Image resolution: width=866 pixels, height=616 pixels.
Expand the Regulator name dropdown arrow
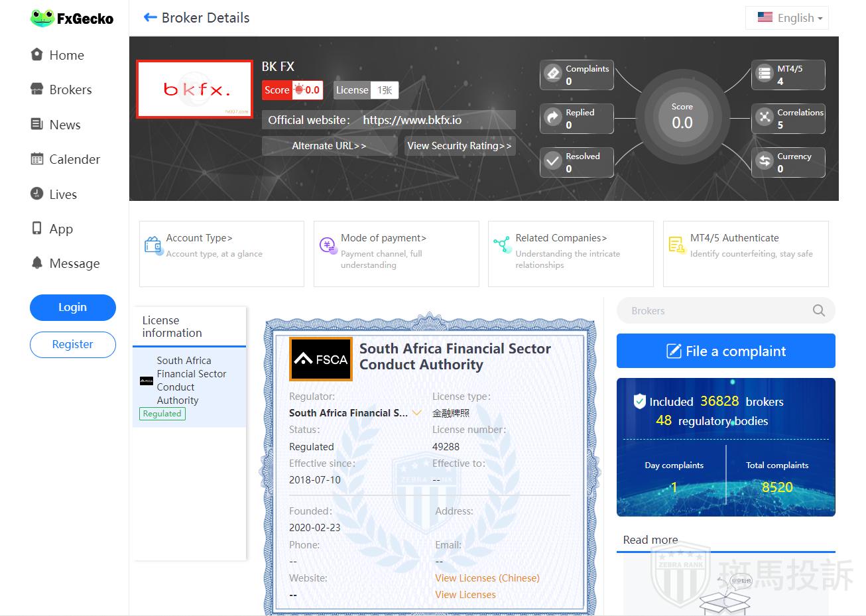[x=417, y=412]
